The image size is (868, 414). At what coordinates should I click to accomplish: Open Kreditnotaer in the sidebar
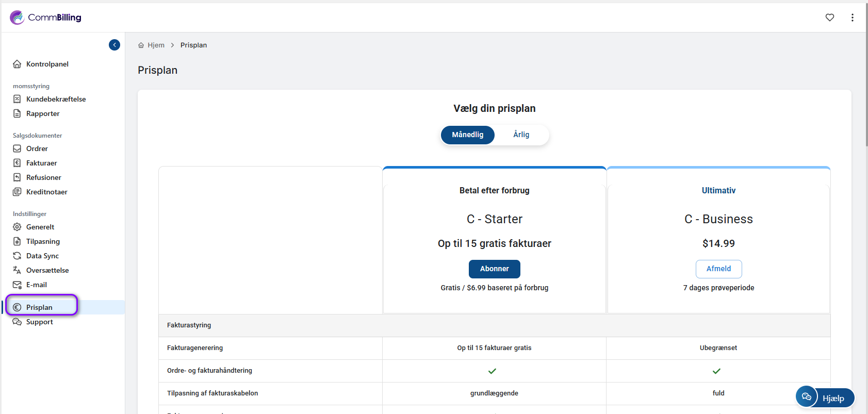[46, 192]
